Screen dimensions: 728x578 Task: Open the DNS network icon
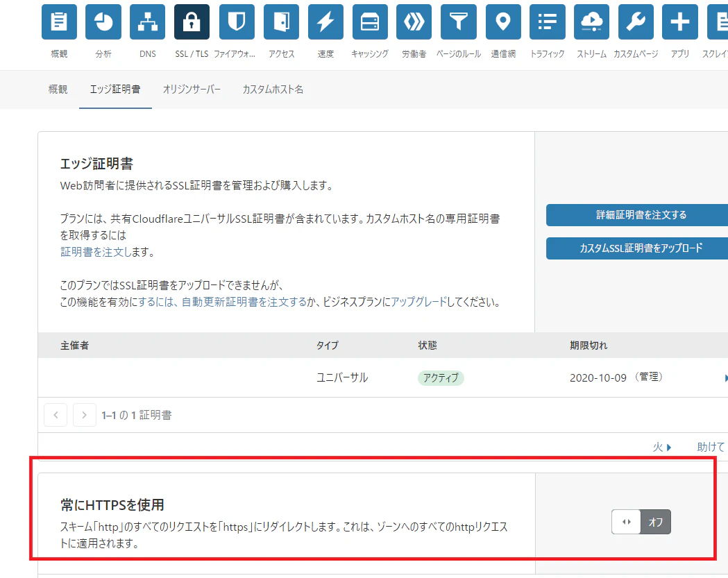147,22
